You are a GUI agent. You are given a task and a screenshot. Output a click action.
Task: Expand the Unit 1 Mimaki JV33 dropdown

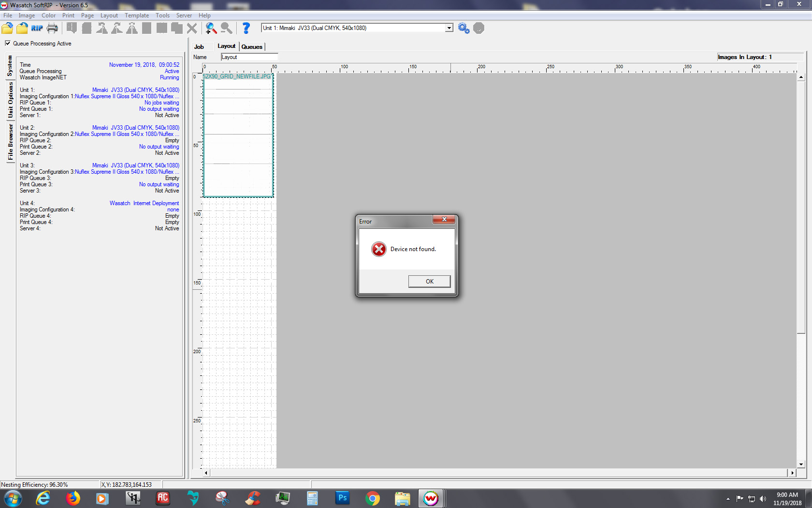coord(449,28)
